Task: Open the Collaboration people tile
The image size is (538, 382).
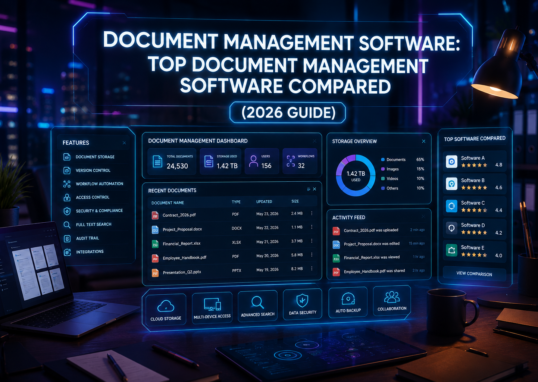Action: click(x=392, y=301)
